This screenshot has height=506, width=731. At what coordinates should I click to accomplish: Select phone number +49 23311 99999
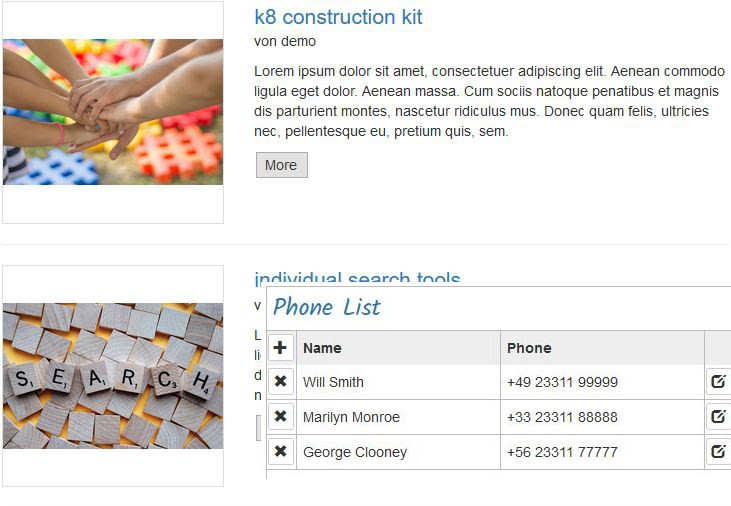(562, 382)
